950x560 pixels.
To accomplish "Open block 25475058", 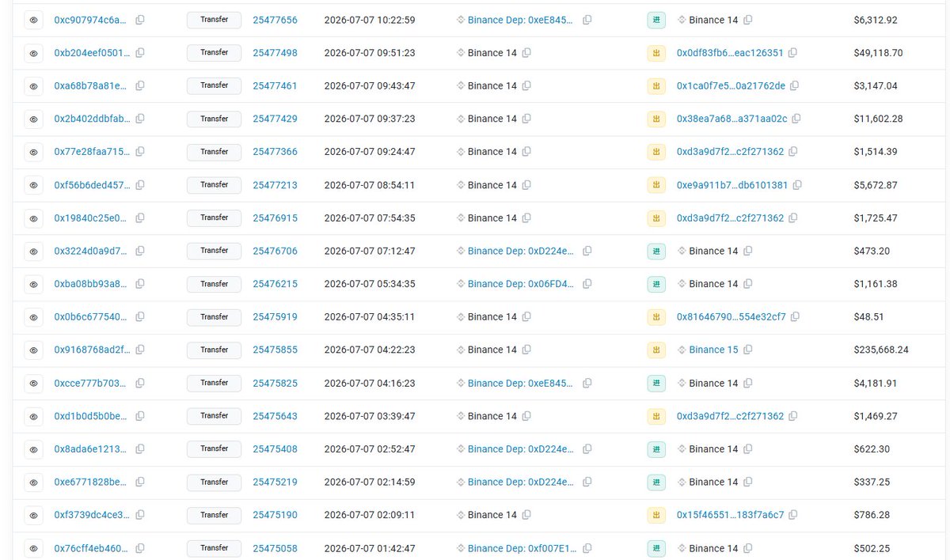I will [x=275, y=548].
